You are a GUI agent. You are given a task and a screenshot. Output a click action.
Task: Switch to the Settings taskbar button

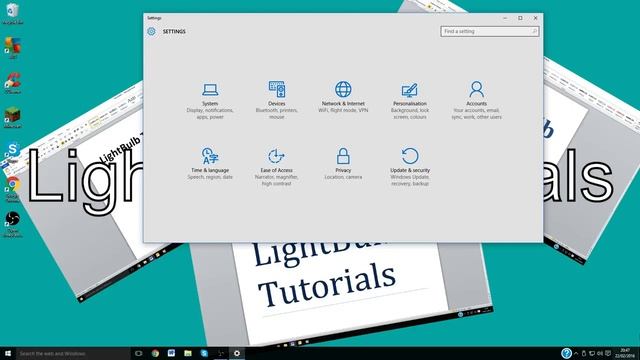(237, 353)
